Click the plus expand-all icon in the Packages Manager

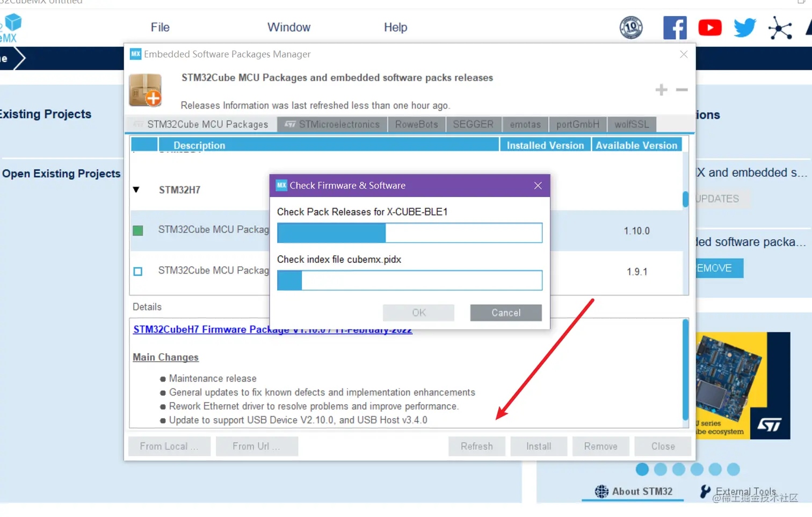661,90
